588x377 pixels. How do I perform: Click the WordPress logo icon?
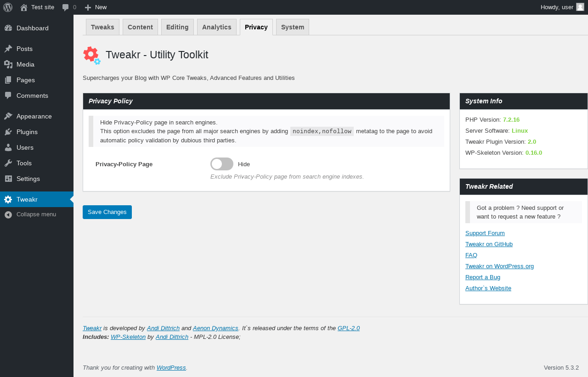[x=8, y=7]
